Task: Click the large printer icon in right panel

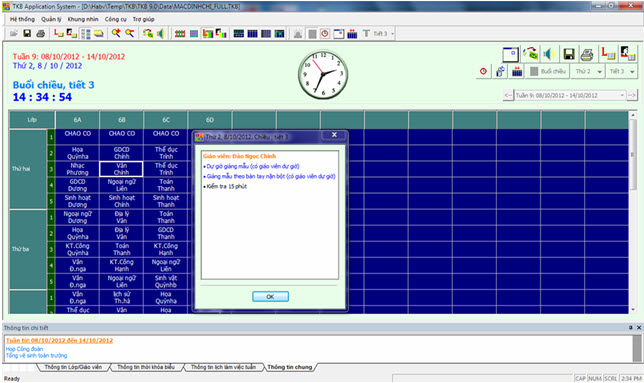Action: [588, 54]
